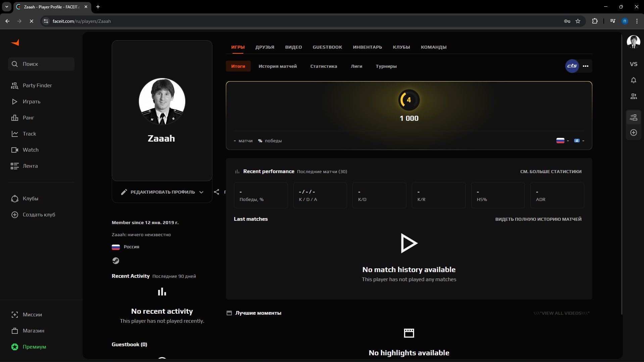Image resolution: width=644 pixels, height=362 pixels.
Task: Click the FACEIT logo icon
Action: coord(15,43)
